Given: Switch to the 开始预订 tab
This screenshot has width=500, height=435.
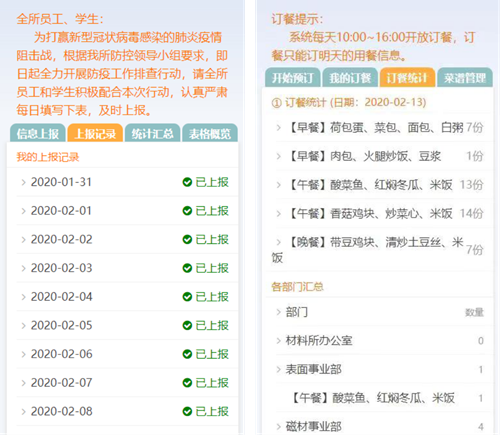Looking at the screenshot, I should point(293,78).
